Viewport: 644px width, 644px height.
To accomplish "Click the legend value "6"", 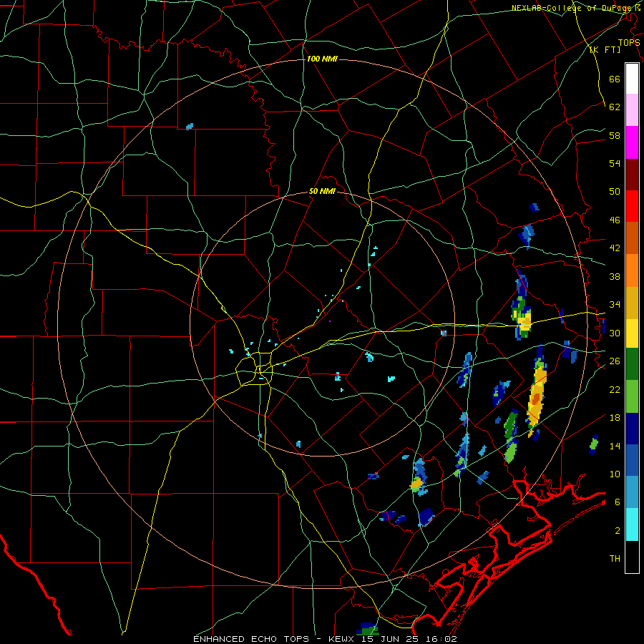I will coord(618,502).
